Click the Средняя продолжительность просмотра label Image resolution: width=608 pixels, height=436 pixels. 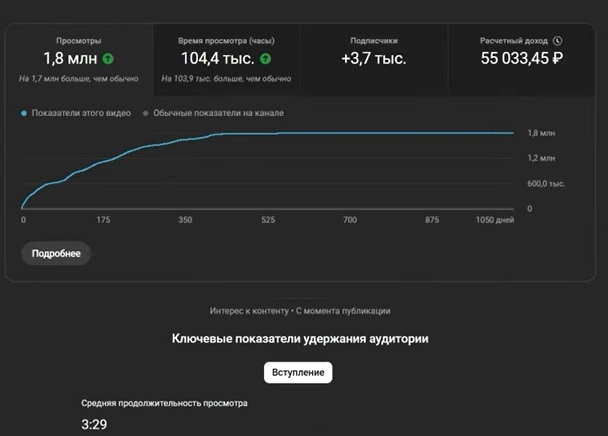coord(164,403)
